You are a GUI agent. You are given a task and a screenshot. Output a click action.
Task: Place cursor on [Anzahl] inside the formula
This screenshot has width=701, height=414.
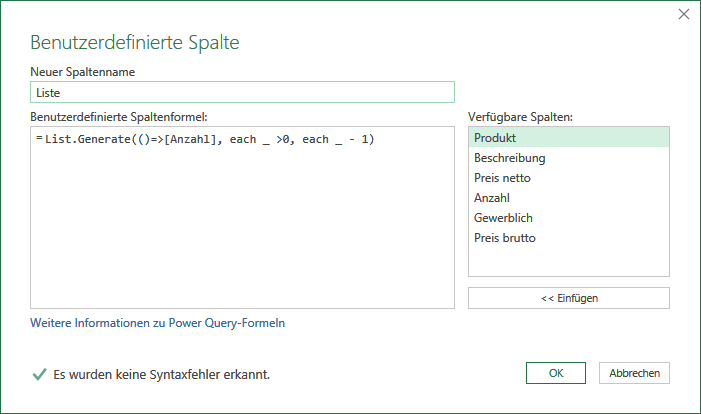[x=191, y=139]
